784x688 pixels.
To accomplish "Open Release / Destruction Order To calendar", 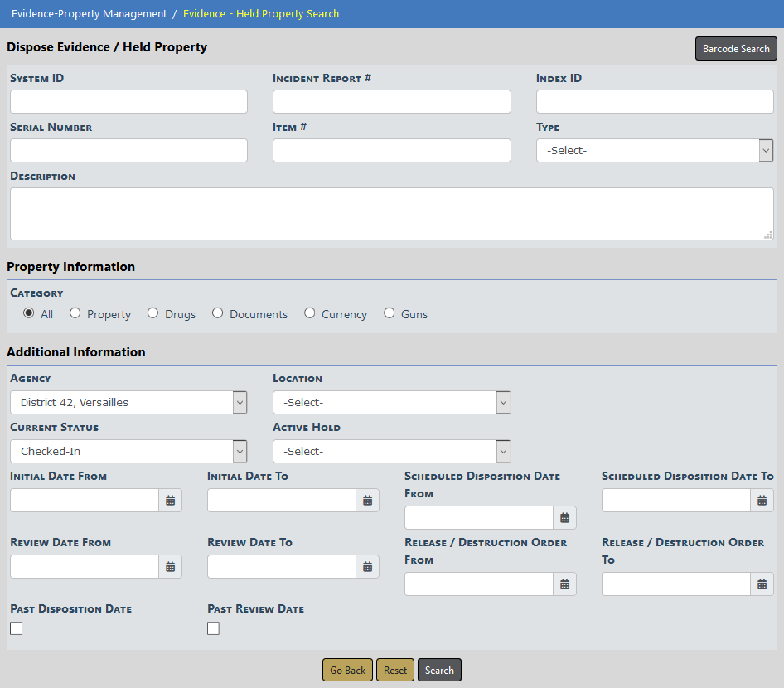I will click(x=762, y=584).
